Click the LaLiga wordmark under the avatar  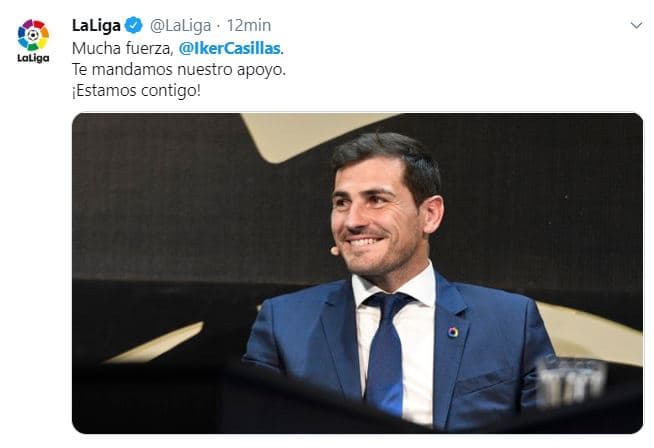(33, 58)
